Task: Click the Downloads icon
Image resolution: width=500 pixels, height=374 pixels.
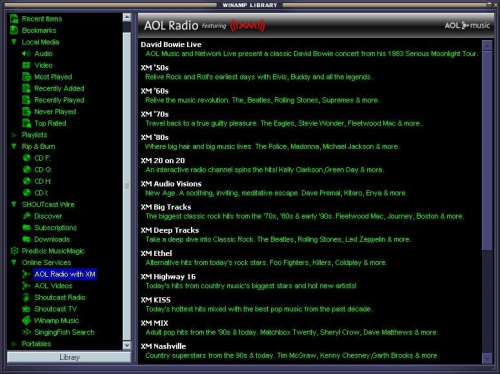Action: 27,239
